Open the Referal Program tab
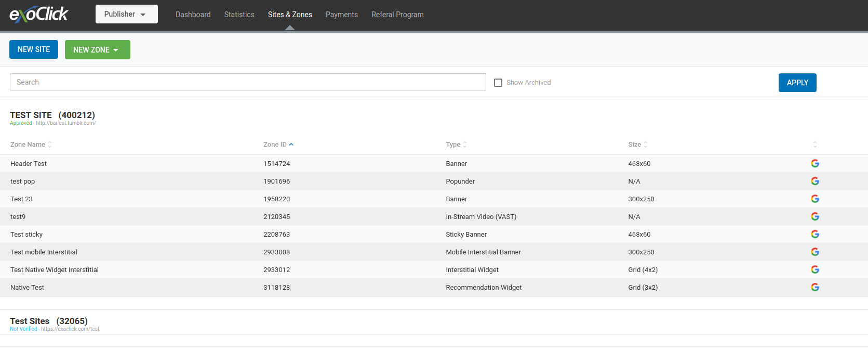 397,15
